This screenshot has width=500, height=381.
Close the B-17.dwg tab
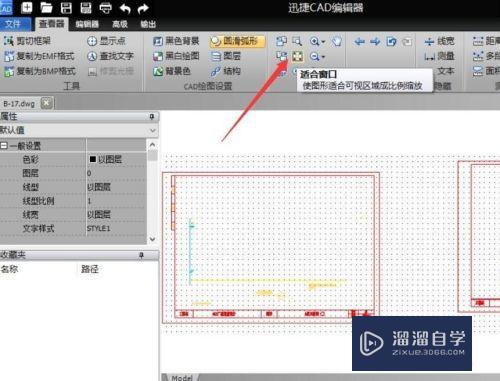(x=46, y=103)
